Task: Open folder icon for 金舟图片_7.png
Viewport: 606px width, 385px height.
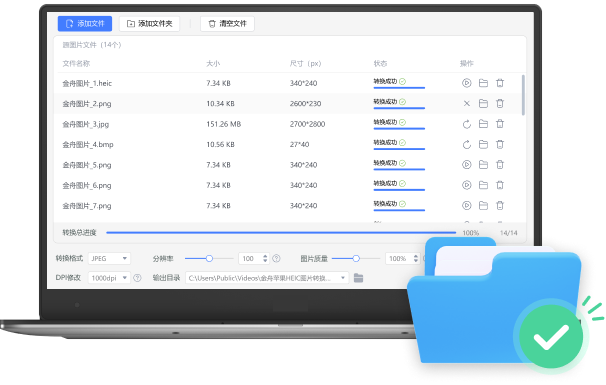Action: [483, 205]
